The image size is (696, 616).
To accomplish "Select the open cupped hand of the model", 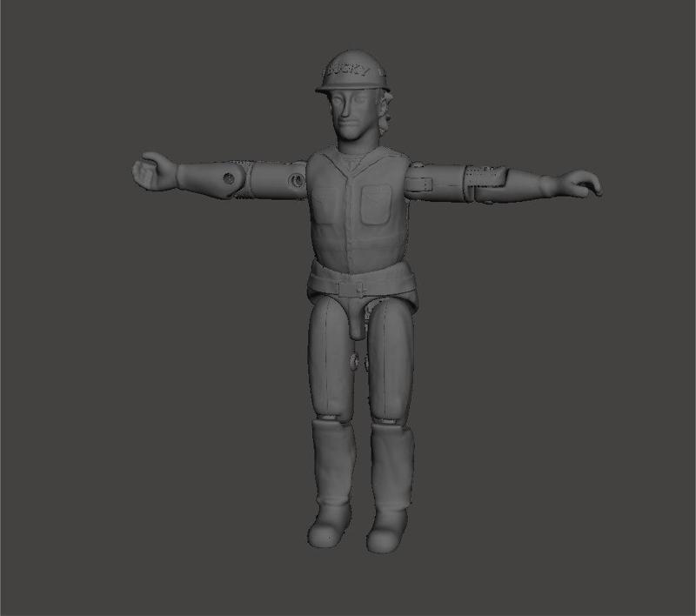I will click(x=153, y=171).
